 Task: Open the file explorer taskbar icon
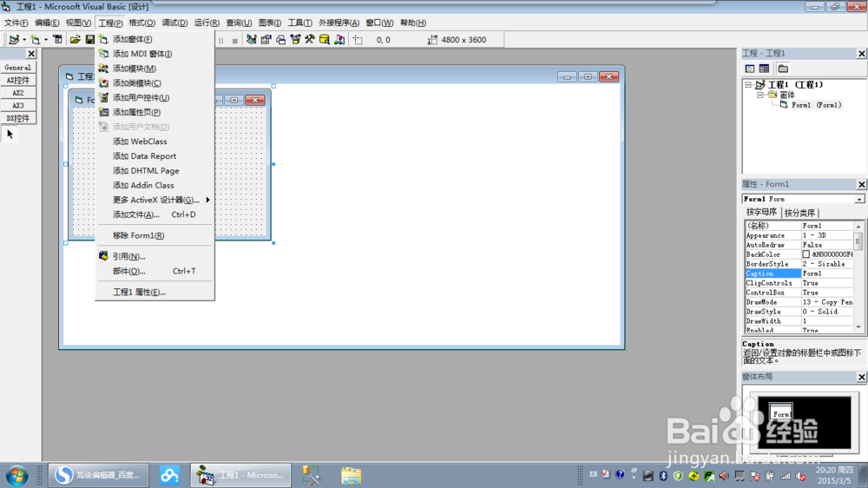(x=351, y=476)
